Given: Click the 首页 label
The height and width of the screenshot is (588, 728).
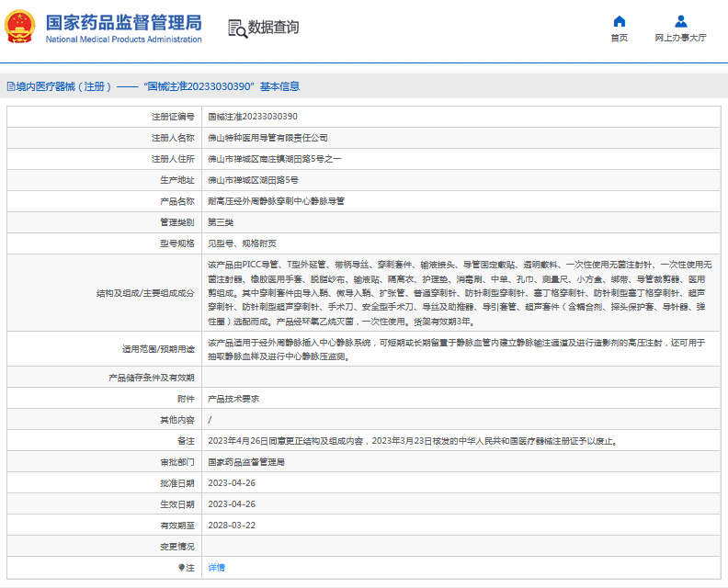Looking at the screenshot, I should click(x=620, y=38).
